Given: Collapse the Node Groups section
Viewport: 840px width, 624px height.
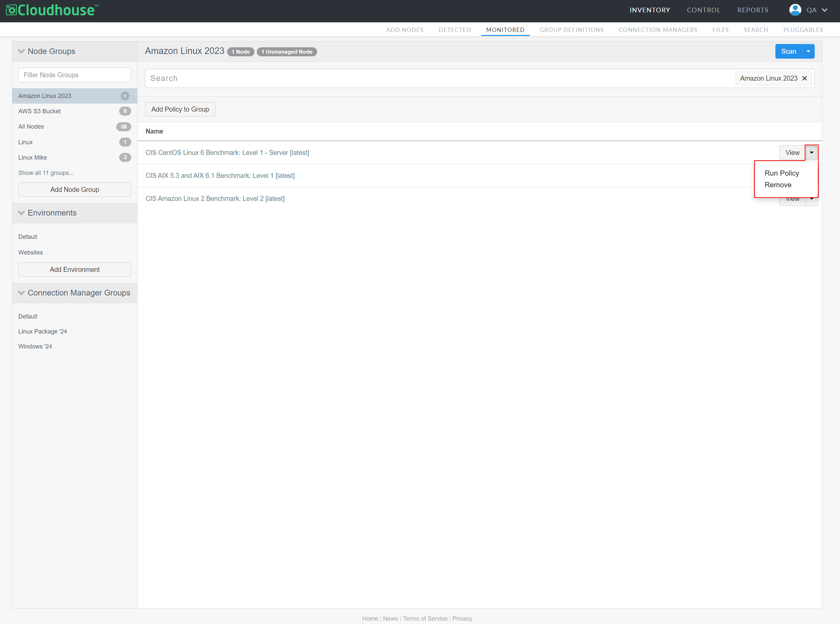Looking at the screenshot, I should point(21,51).
